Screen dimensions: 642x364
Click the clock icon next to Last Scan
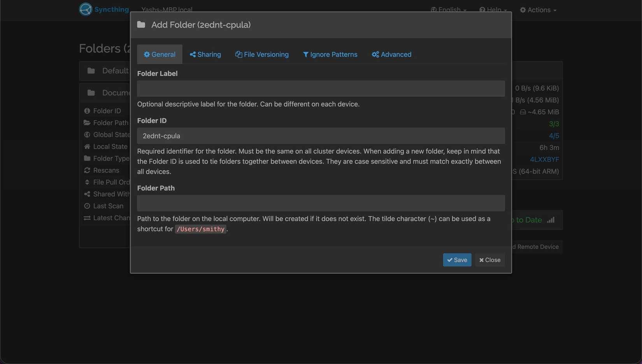click(x=86, y=206)
